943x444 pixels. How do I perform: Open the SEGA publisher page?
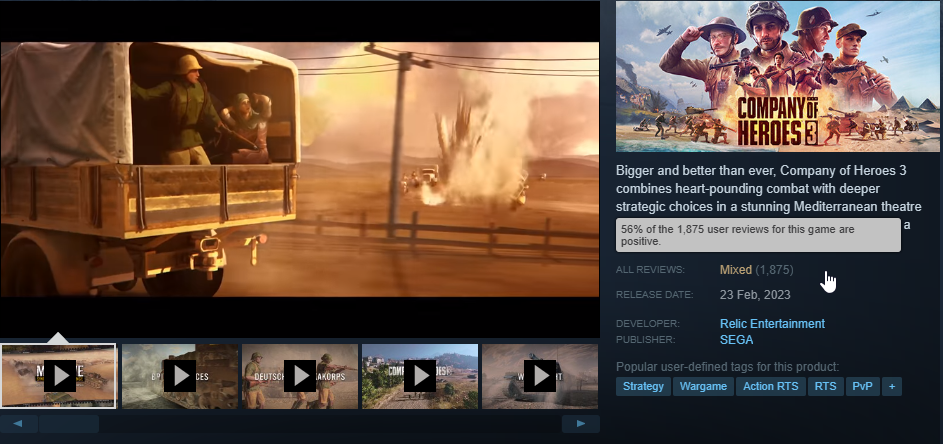tap(736, 340)
